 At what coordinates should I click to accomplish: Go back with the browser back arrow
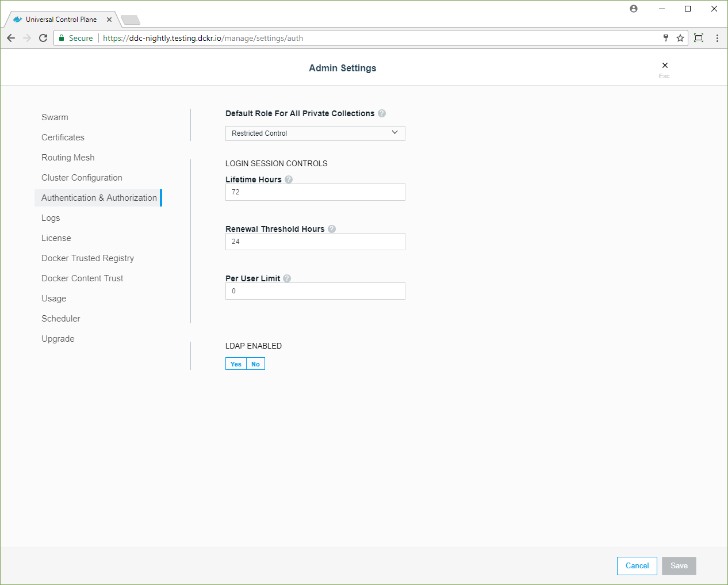pos(11,38)
